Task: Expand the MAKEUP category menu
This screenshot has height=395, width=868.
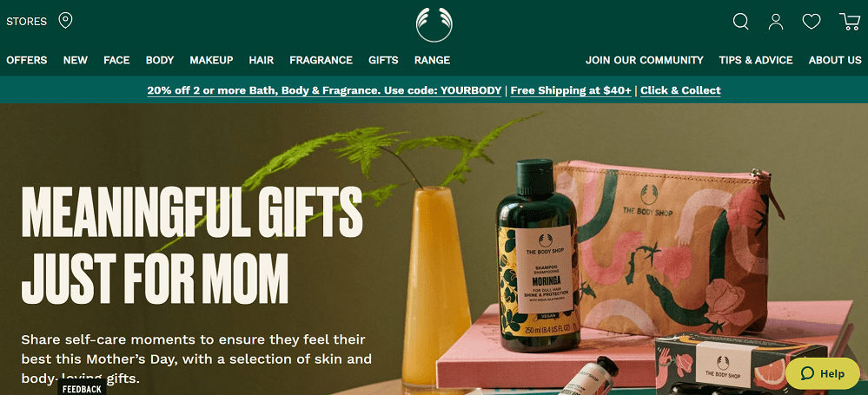Action: [x=211, y=60]
